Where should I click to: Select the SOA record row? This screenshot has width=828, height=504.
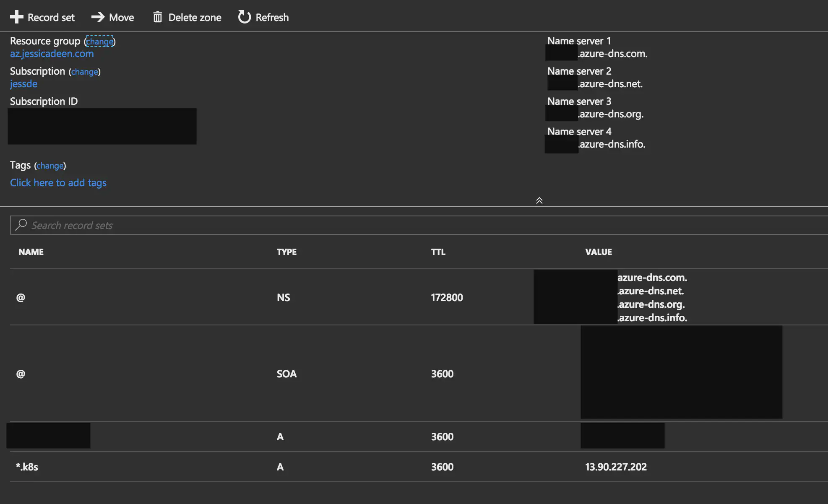pyautogui.click(x=252, y=374)
